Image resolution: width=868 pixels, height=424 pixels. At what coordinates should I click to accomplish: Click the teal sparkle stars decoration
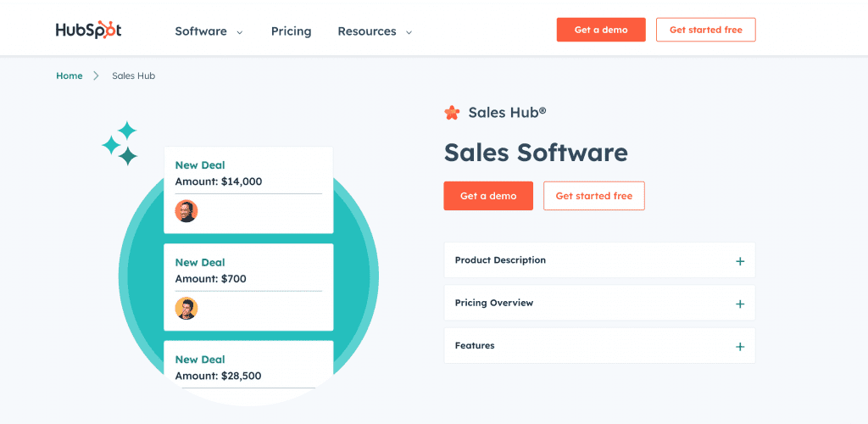(120, 144)
